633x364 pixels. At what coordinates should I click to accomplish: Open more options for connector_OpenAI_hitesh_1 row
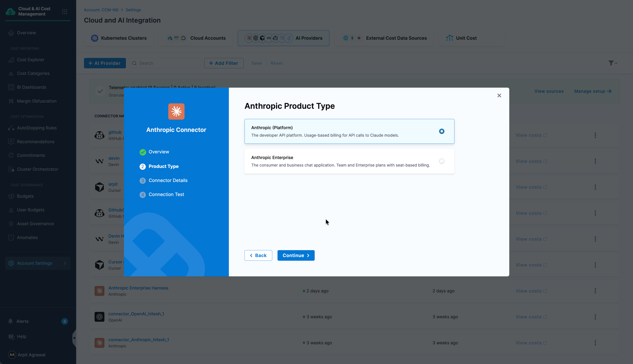(x=595, y=317)
